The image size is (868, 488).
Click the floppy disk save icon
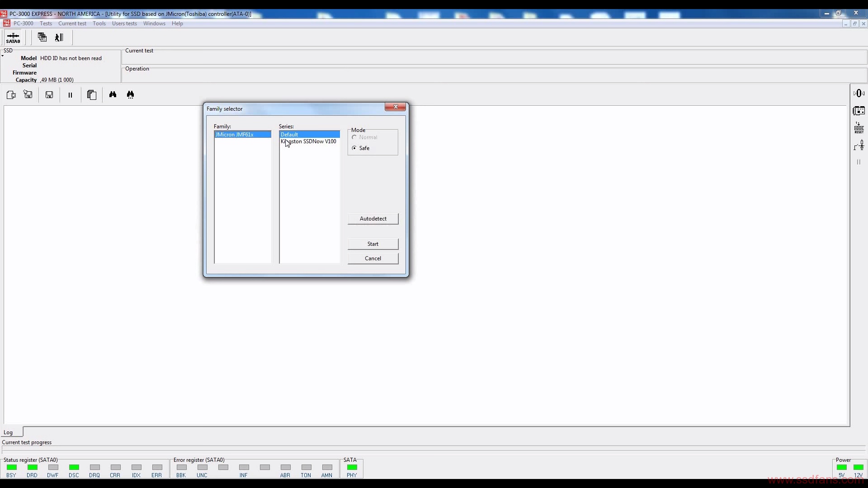point(49,94)
